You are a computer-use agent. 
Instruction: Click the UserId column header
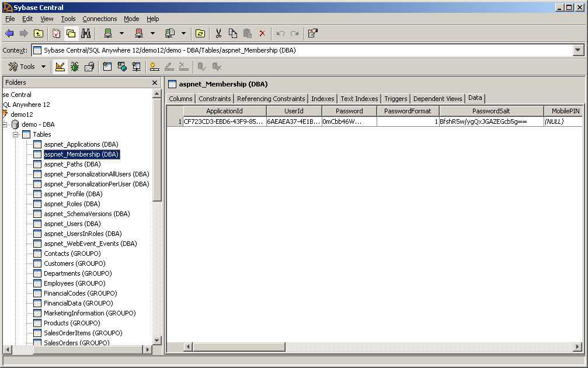(294, 111)
